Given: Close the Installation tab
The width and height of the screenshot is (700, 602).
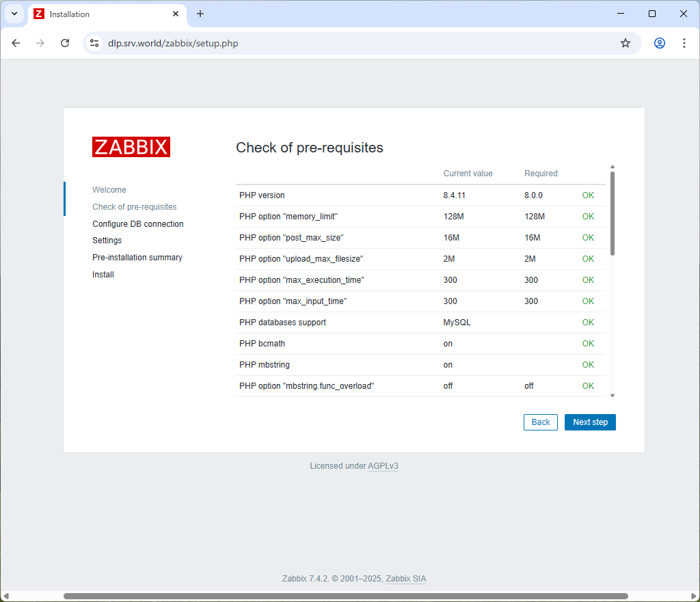Looking at the screenshot, I should (176, 14).
